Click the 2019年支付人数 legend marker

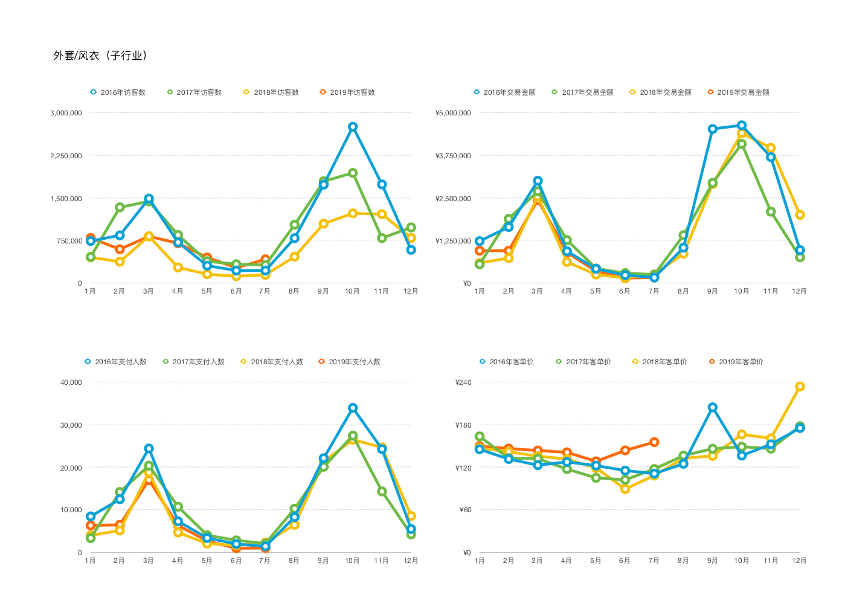click(321, 362)
